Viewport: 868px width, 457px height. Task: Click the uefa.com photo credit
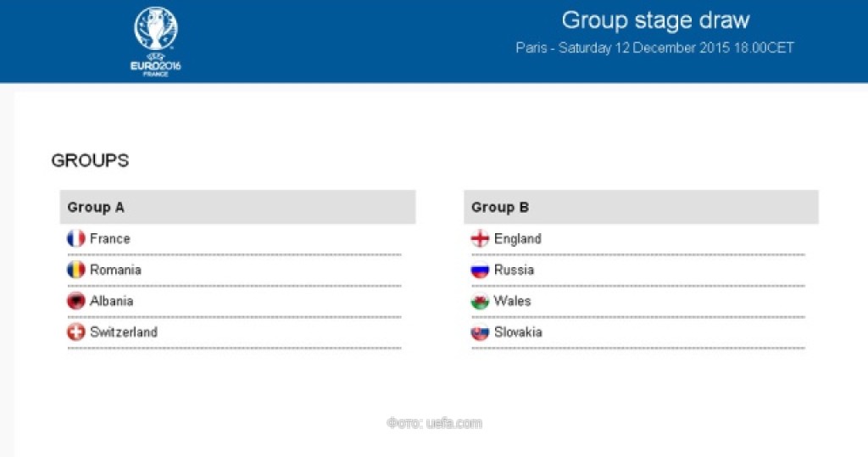(434, 423)
